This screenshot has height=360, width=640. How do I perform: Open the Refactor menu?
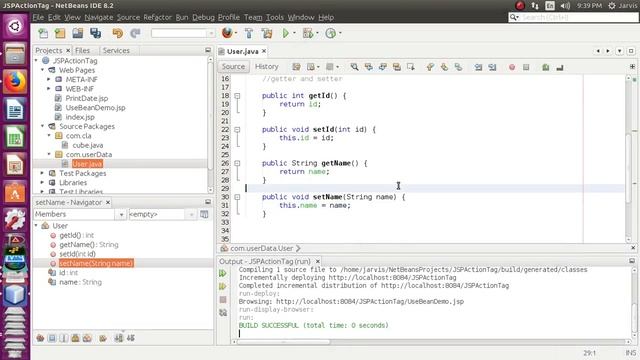coord(157,17)
